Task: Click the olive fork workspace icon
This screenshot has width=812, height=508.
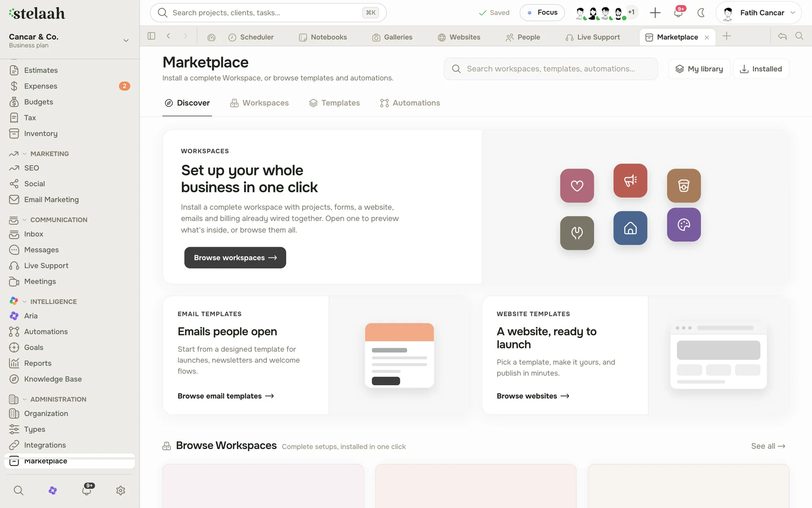Action: pyautogui.click(x=577, y=233)
